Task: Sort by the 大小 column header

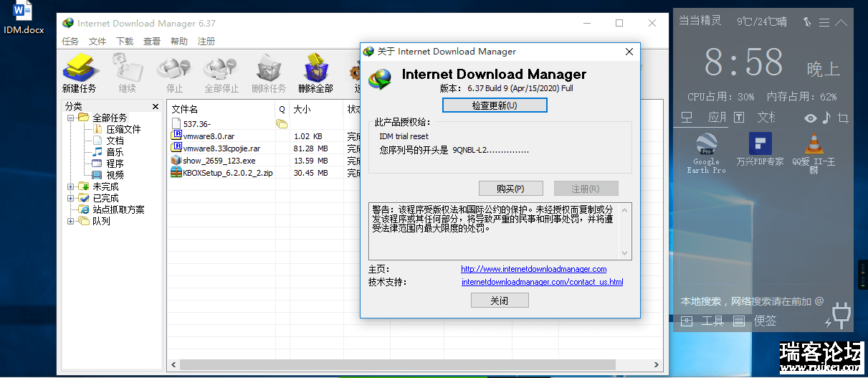Action: (317, 109)
